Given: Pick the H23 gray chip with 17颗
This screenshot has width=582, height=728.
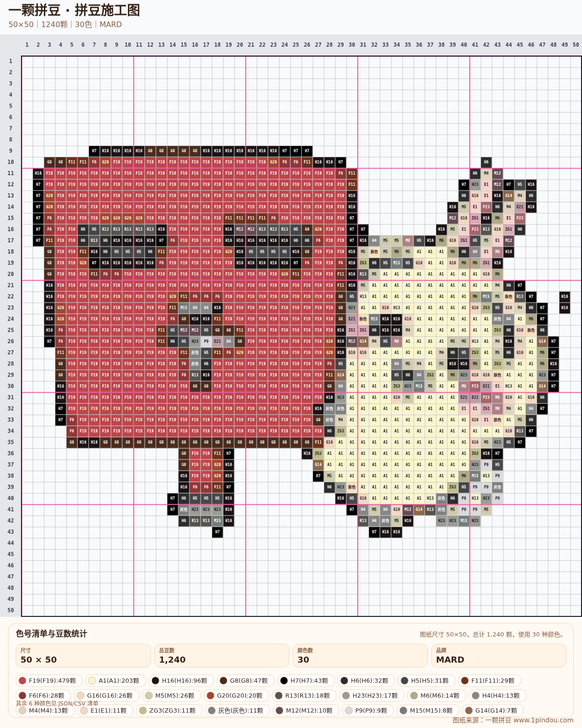Looking at the screenshot, I should click(x=372, y=696).
